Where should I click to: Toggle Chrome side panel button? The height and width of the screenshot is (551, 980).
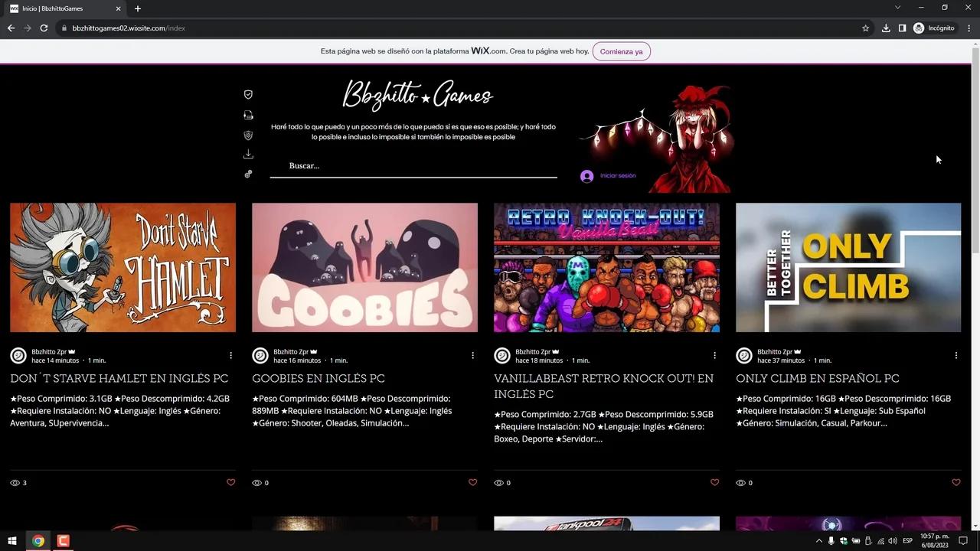point(902,28)
